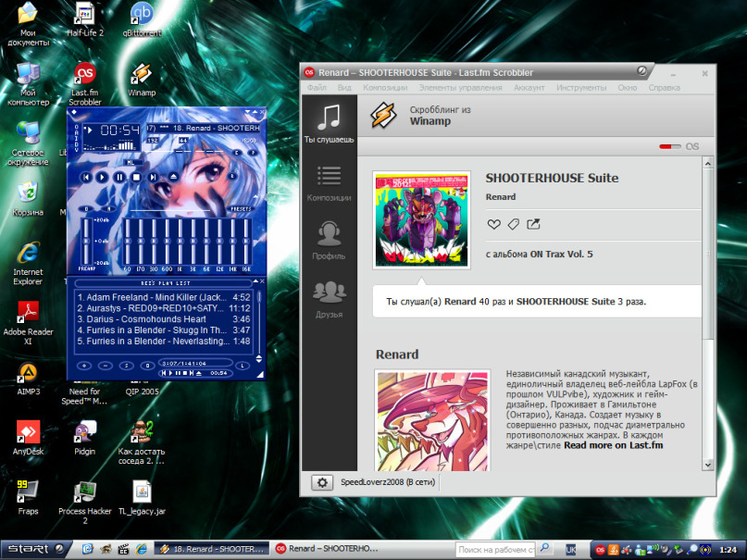This screenshot has width=747, height=560.
Task: Open Композиции menu in Last.fm Scrobbler
Action: tap(385, 88)
